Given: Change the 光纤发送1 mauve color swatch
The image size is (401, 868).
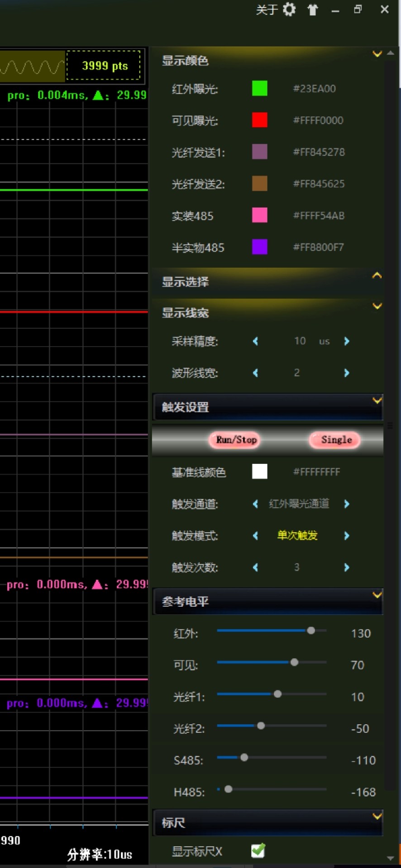Looking at the screenshot, I should pyautogui.click(x=259, y=152).
